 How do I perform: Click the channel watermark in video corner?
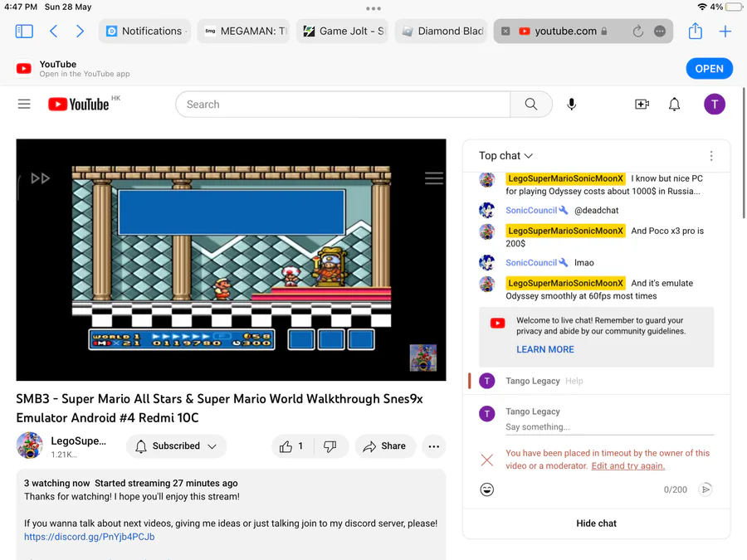coord(423,358)
